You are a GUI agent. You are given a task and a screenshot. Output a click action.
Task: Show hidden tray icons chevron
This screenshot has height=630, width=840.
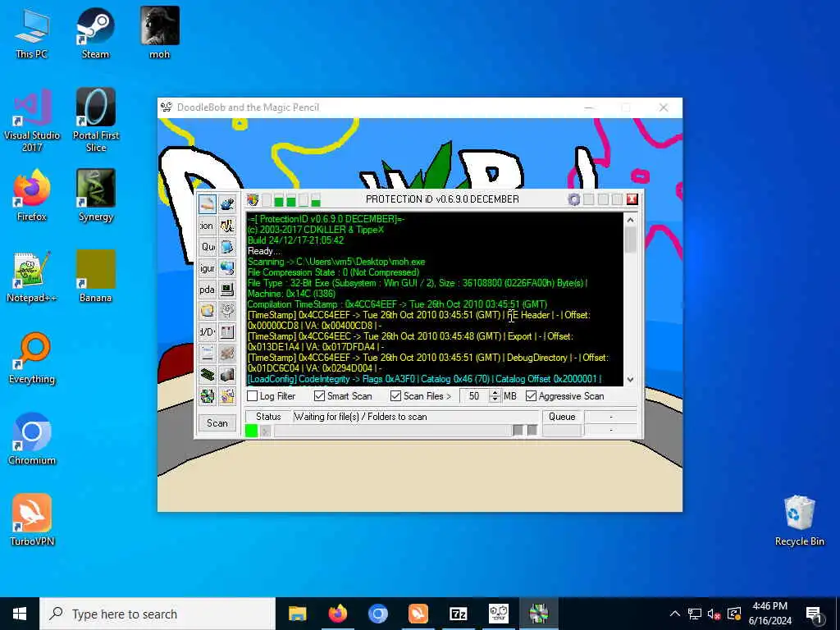pos(675,614)
